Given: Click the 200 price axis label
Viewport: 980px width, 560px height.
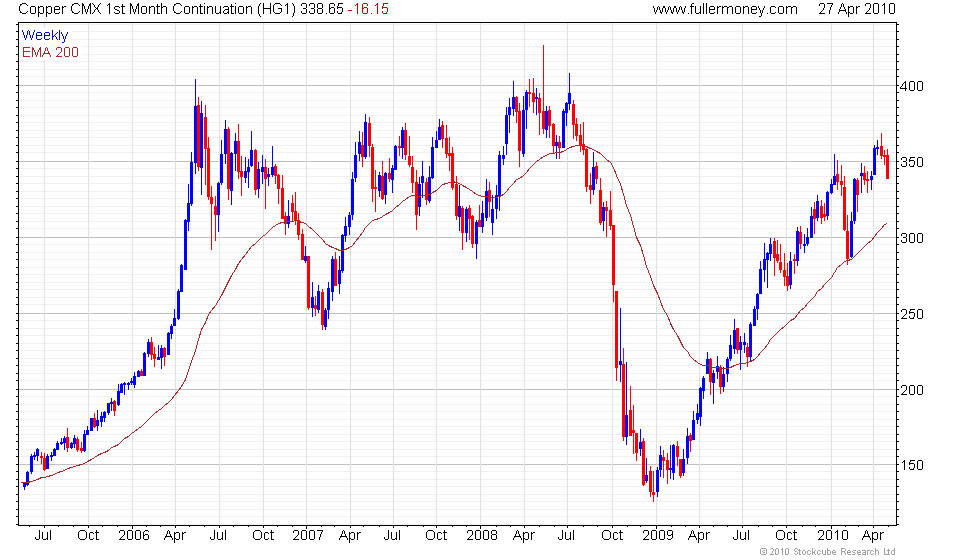Looking at the screenshot, I should (911, 390).
